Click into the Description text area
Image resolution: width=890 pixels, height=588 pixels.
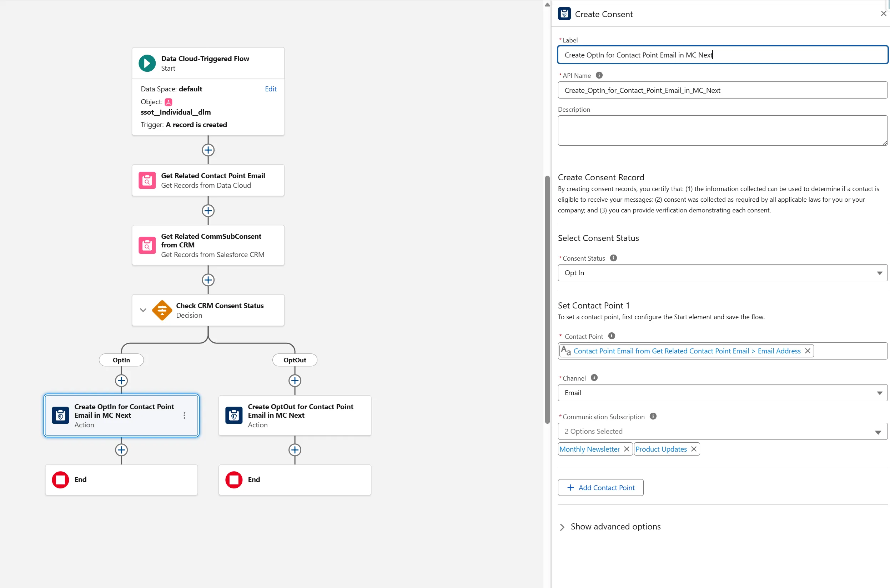click(723, 131)
